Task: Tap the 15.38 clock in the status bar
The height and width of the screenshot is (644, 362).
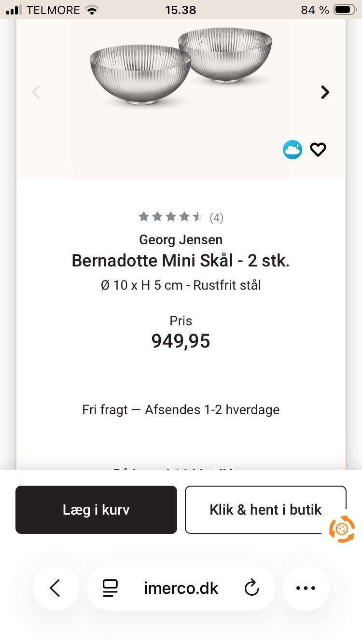Action: click(x=181, y=10)
